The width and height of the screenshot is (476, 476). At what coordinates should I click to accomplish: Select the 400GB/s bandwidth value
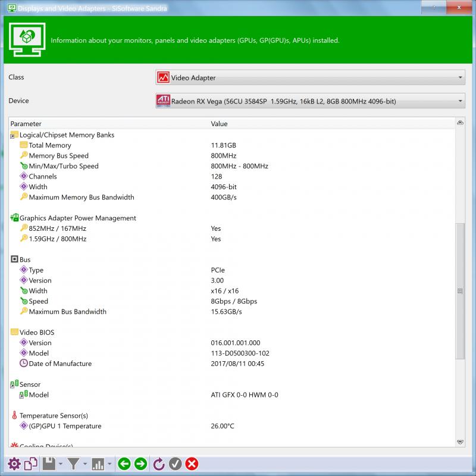click(x=224, y=198)
